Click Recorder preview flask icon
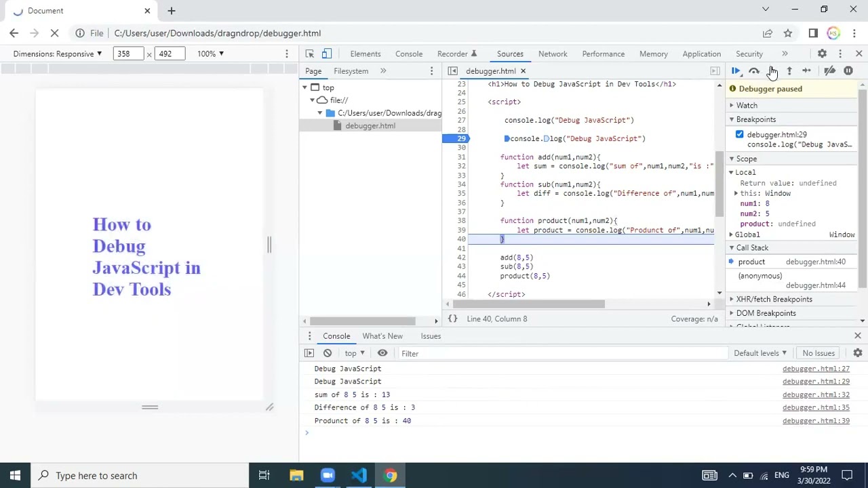The image size is (868, 488). click(474, 54)
